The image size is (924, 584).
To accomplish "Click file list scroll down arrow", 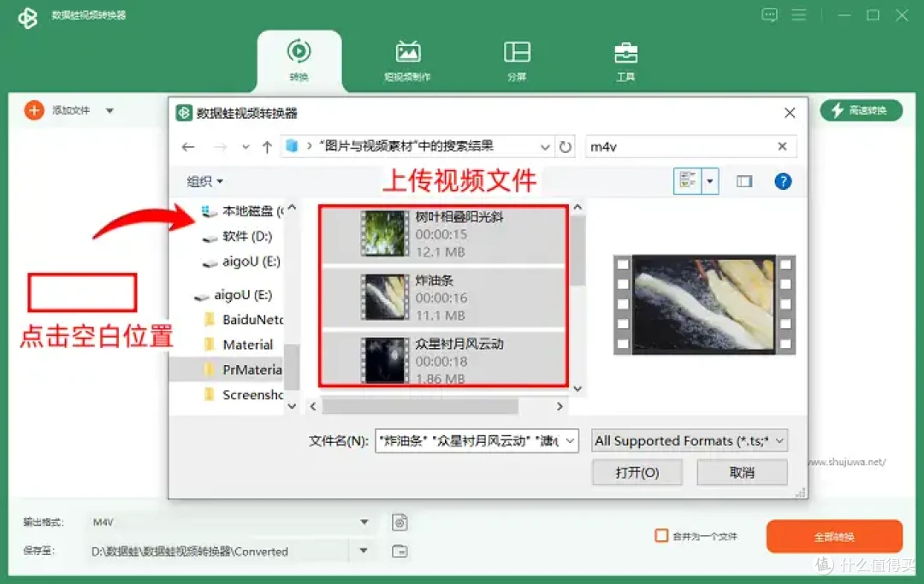I will [577, 388].
